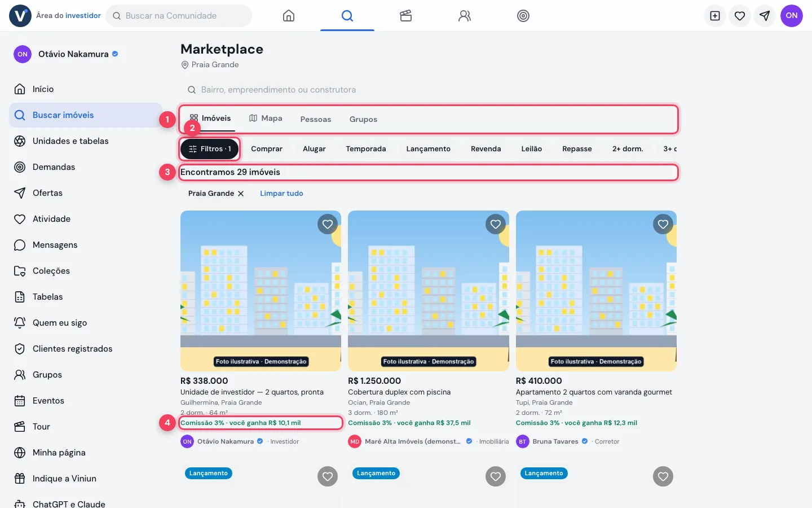Open Bruna Tavares advertiser profile
The image size is (812, 508).
click(x=552, y=441)
